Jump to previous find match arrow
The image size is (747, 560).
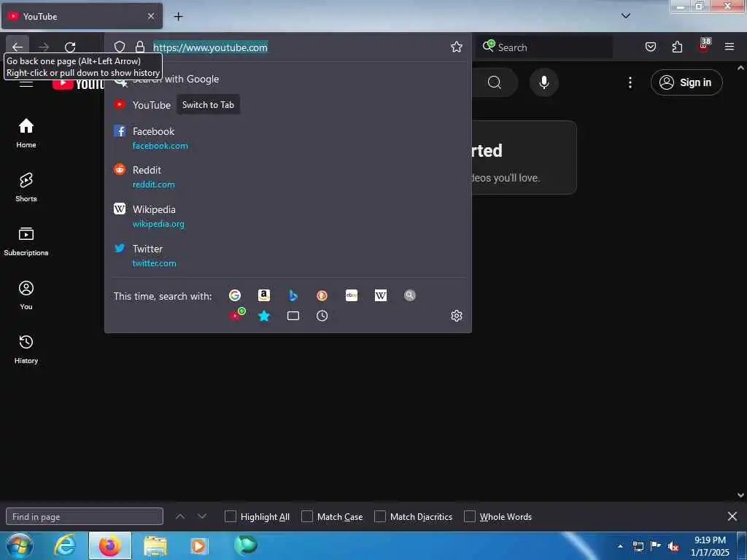click(x=180, y=516)
